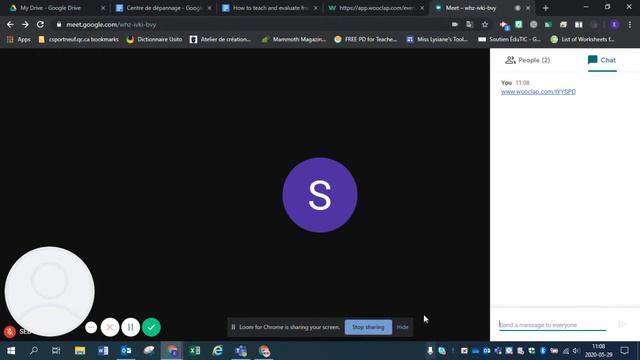Open the Windows Start menu
This screenshot has height=360, width=640.
(x=11, y=351)
